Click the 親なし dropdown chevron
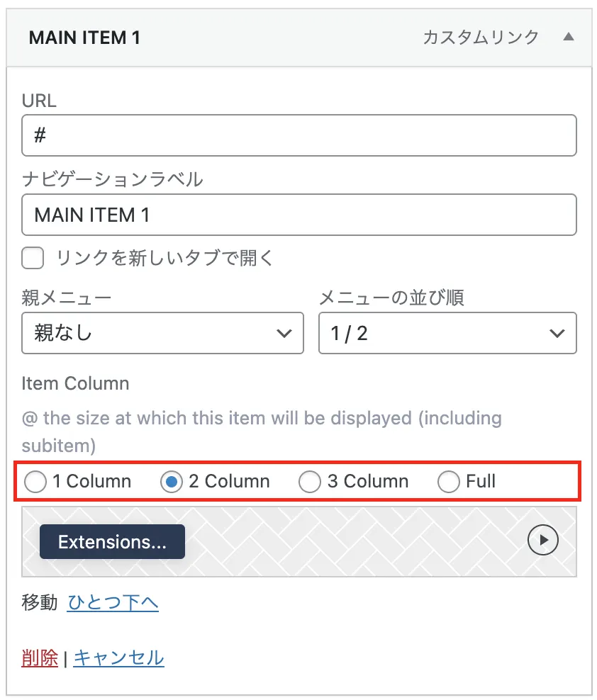Image resolution: width=597 pixels, height=700 pixels. [x=284, y=333]
